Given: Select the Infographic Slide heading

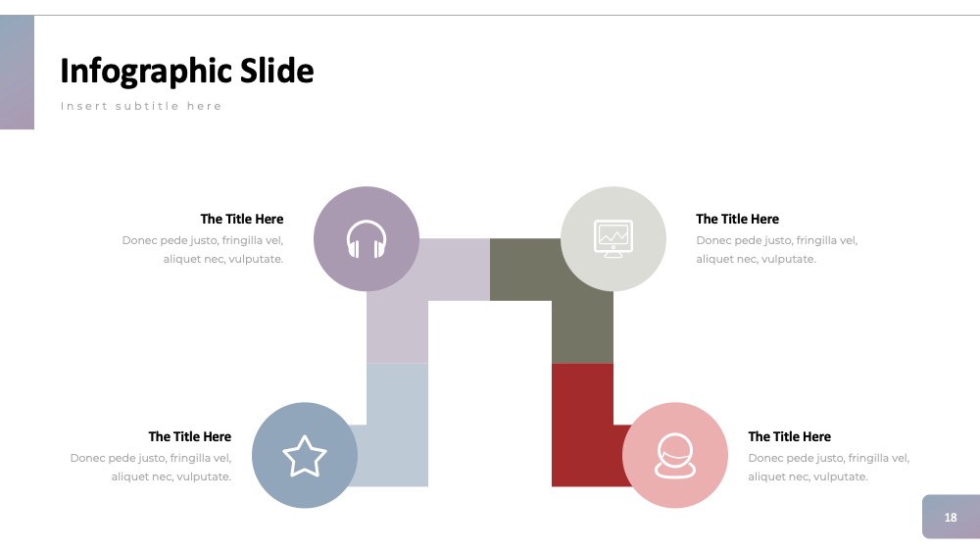Looking at the screenshot, I should pyautogui.click(x=187, y=72).
